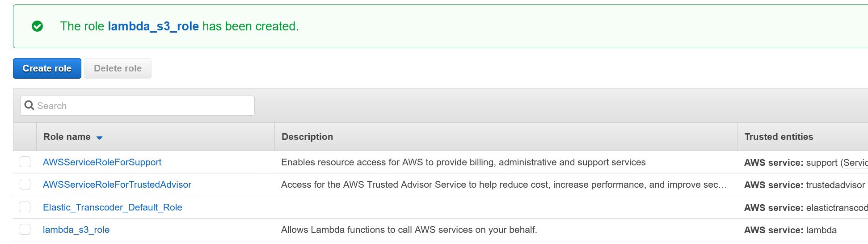Open lambda_s3_role link in the success banner
The height and width of the screenshot is (244, 868).
153,26
